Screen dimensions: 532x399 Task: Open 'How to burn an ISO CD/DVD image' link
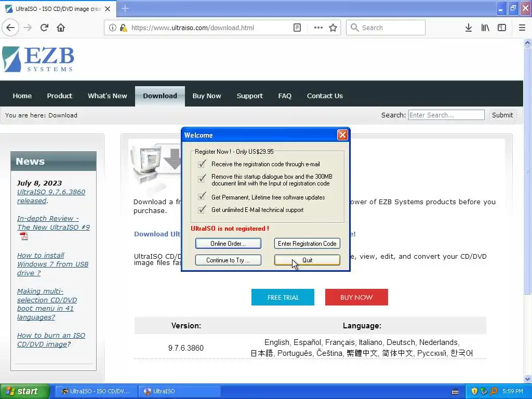[x=51, y=340]
